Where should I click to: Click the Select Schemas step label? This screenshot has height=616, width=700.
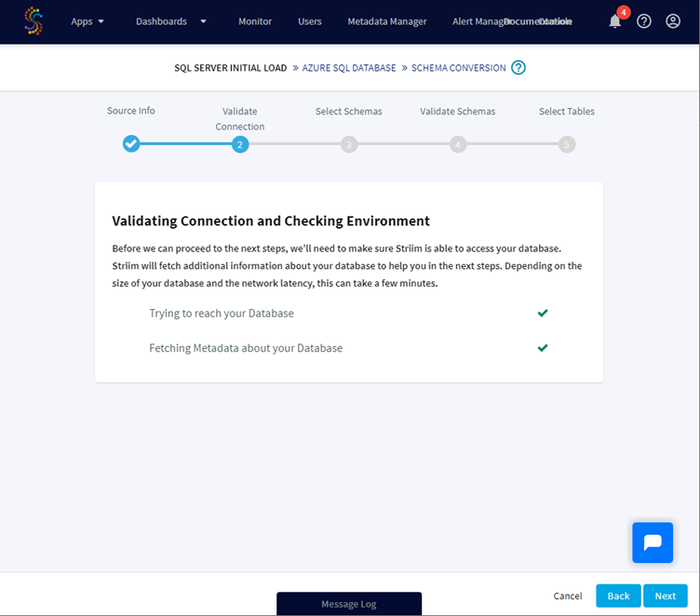[349, 111]
